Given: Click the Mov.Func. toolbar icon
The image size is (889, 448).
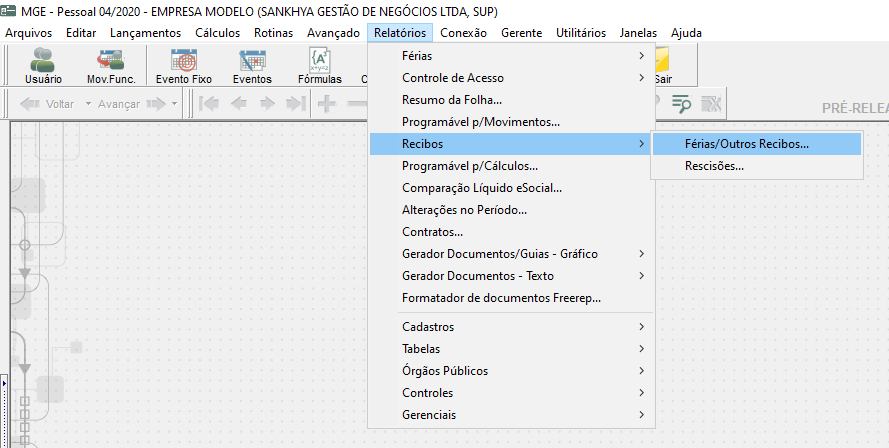Looking at the screenshot, I should pyautogui.click(x=111, y=66).
